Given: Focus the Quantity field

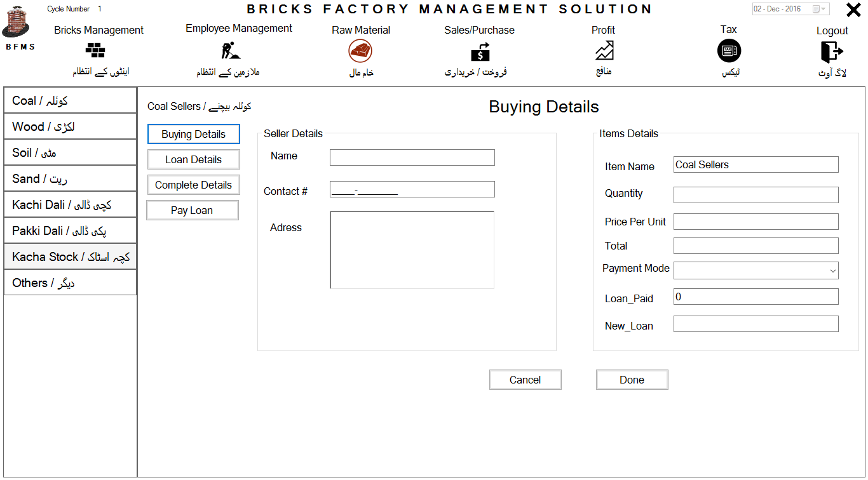Looking at the screenshot, I should click(x=756, y=195).
